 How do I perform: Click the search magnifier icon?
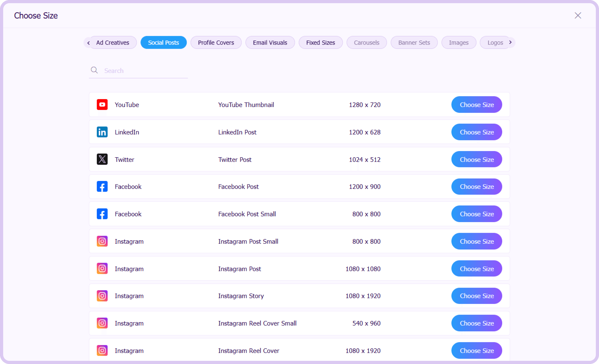point(94,70)
